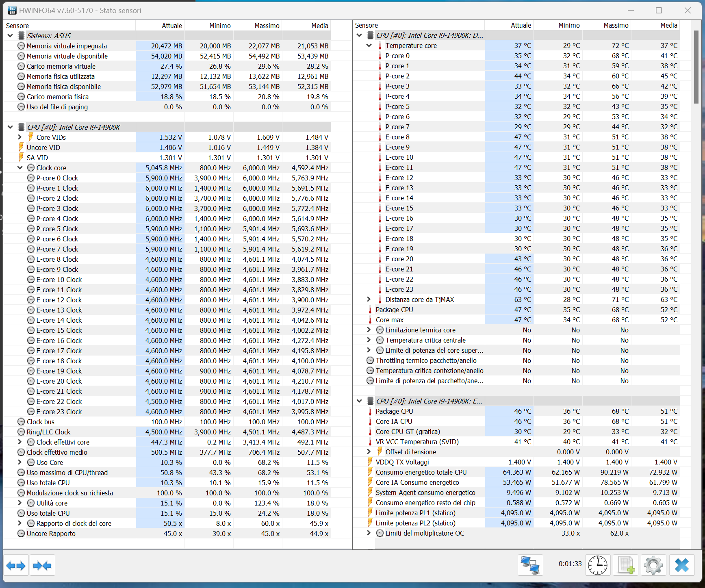Click the lightning icon beside Core VIDs

coord(31,137)
